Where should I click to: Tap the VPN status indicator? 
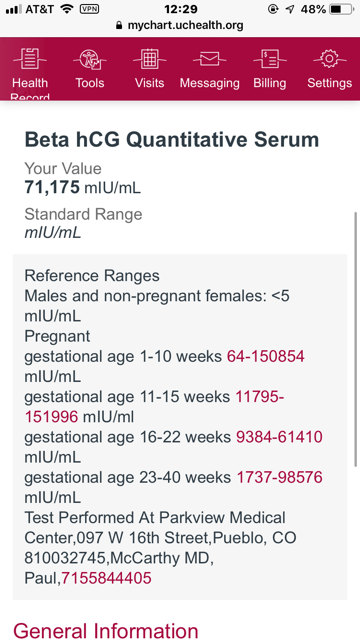[x=89, y=9]
